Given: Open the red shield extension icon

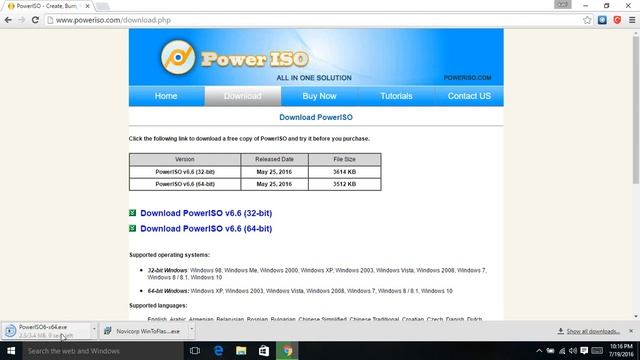Looking at the screenshot, I should click(x=617, y=20).
